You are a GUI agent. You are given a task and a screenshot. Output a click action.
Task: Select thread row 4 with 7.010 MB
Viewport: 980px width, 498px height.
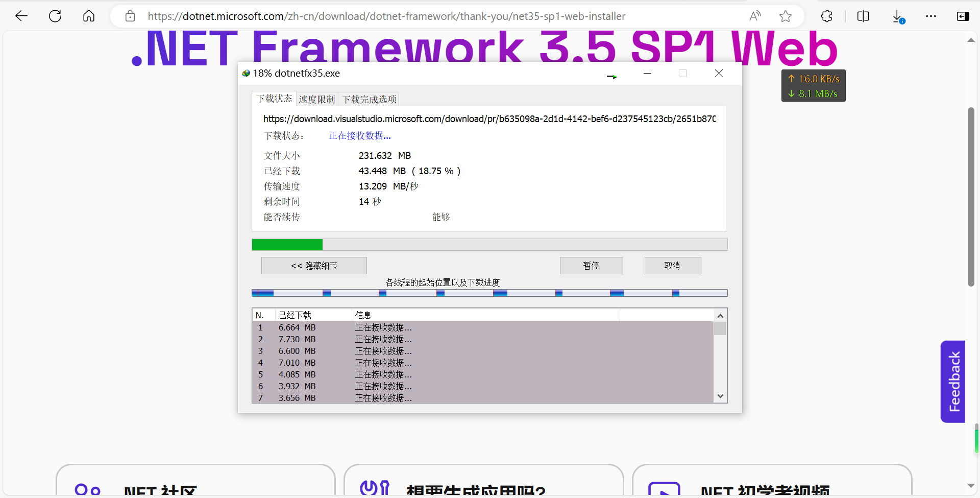click(483, 363)
